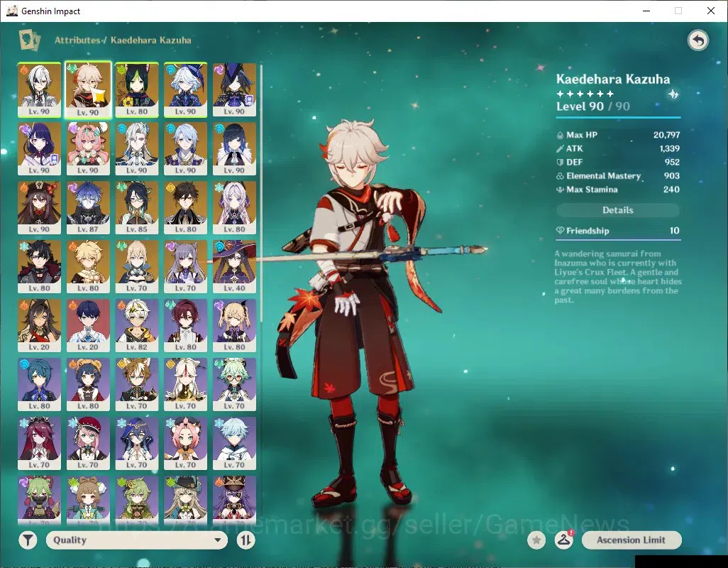Select Chevreuse's portrait in bottom row
728x568 pixels.
tap(234, 501)
